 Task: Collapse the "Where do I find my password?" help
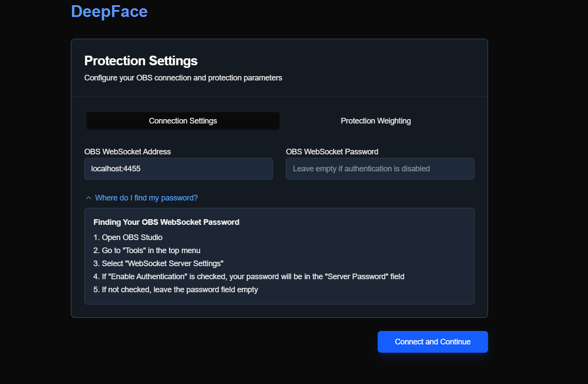coord(146,198)
